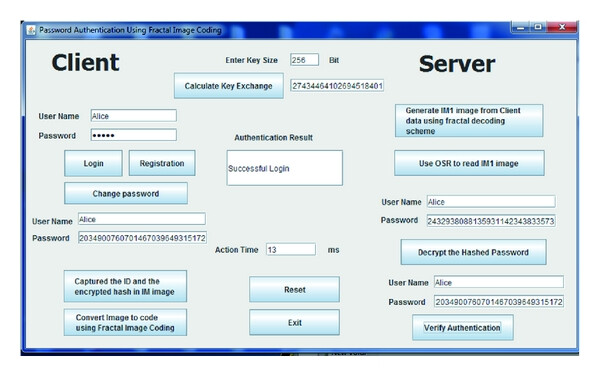Click the key exchange value field
This screenshot has width=600, height=376.
pyautogui.click(x=337, y=86)
